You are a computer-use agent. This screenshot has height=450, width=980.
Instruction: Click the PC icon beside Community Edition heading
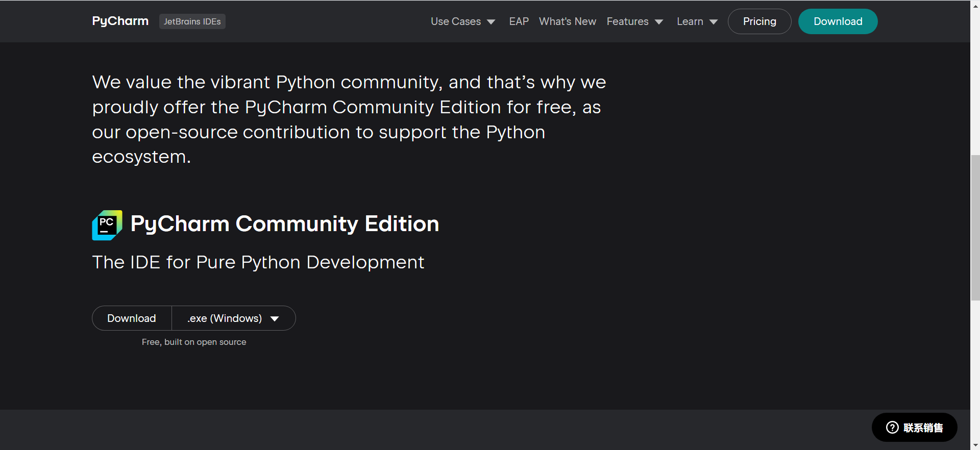click(107, 225)
